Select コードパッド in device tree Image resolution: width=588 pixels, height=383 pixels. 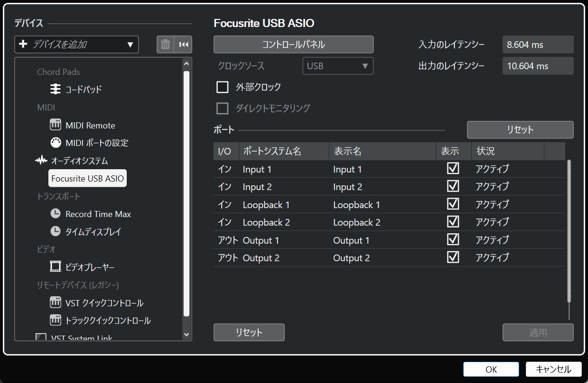(x=84, y=89)
